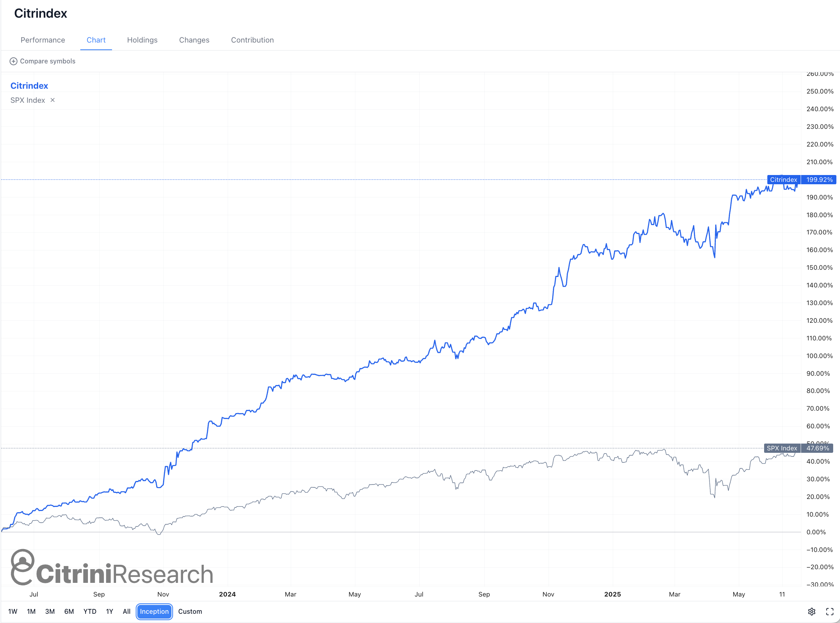Click the Citrindex legend label
The height and width of the screenshot is (623, 840).
click(x=29, y=86)
